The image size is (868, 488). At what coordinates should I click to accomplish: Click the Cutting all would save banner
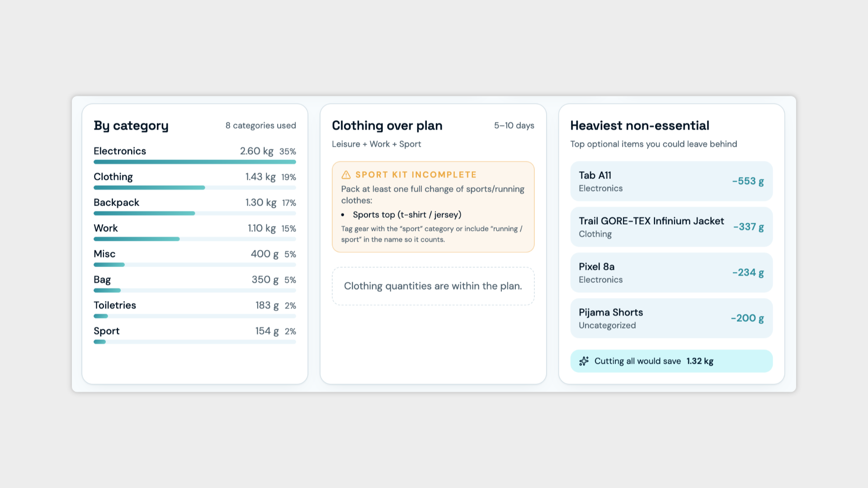[x=671, y=361]
